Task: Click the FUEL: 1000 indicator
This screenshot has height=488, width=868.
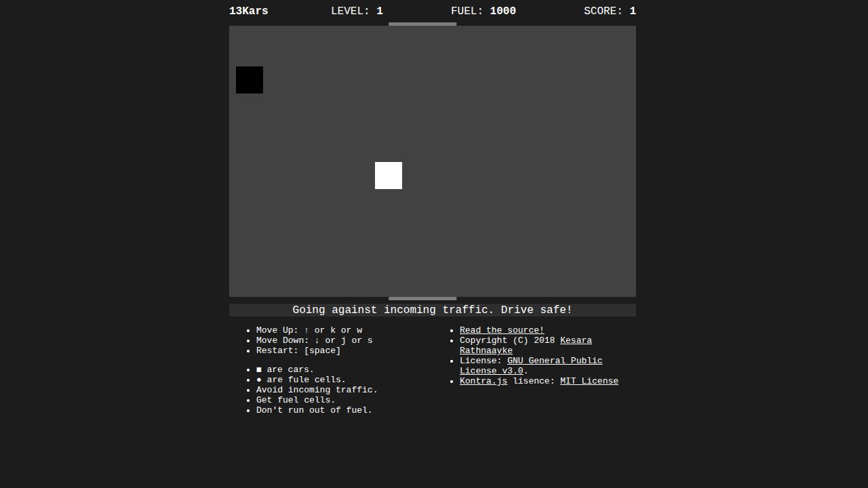Action: pyautogui.click(x=484, y=11)
